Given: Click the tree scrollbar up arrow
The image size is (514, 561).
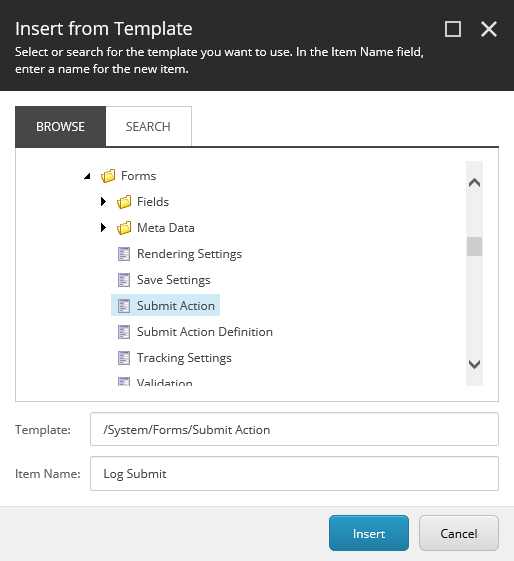Looking at the screenshot, I should click(x=474, y=183).
